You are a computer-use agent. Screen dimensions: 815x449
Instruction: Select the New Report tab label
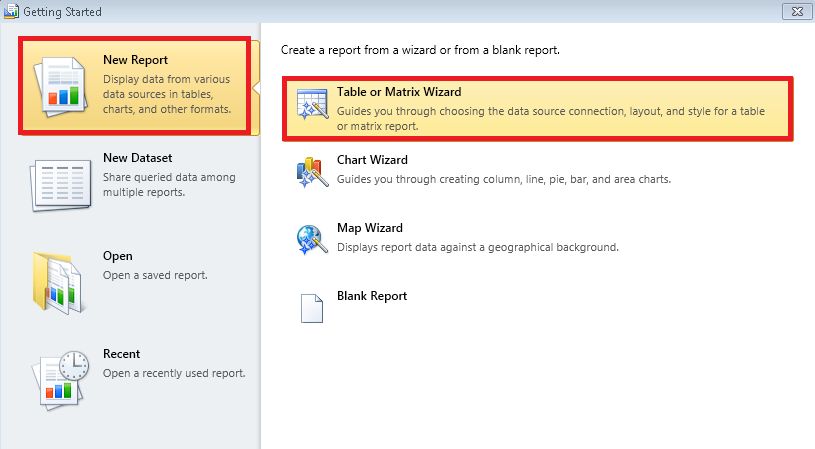135,60
